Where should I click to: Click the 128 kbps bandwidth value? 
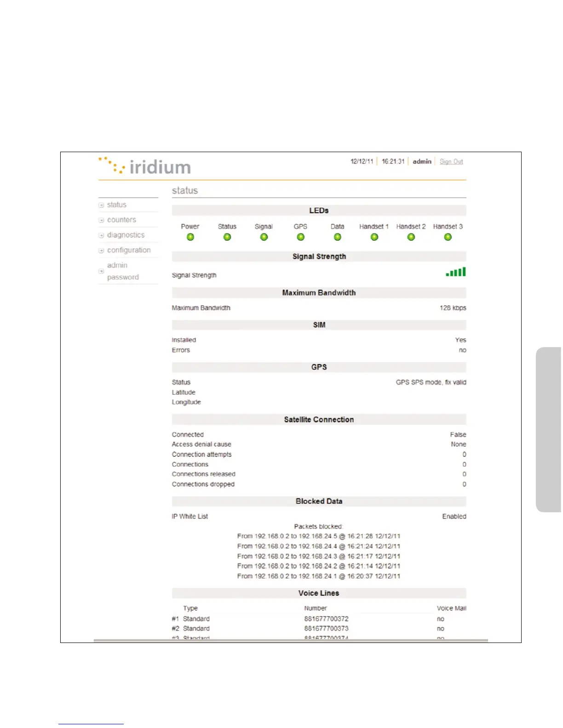point(453,308)
